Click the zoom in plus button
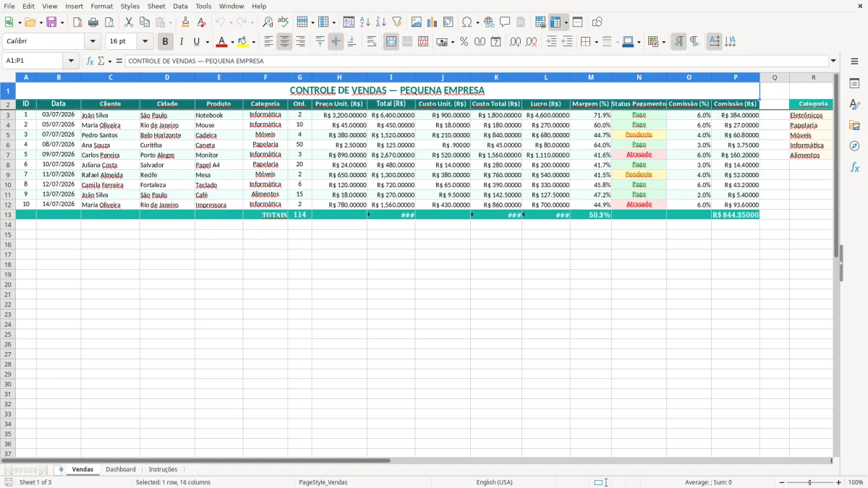Screen dimensions: 868x488 pos(838,482)
